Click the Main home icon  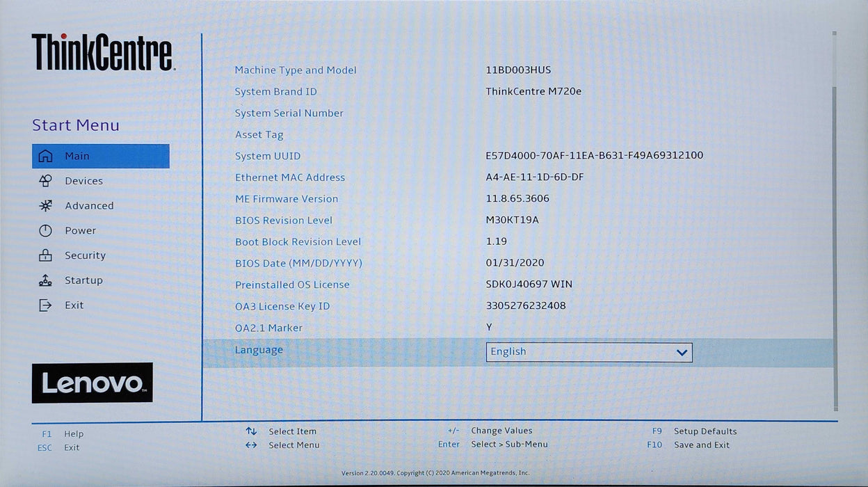45,156
